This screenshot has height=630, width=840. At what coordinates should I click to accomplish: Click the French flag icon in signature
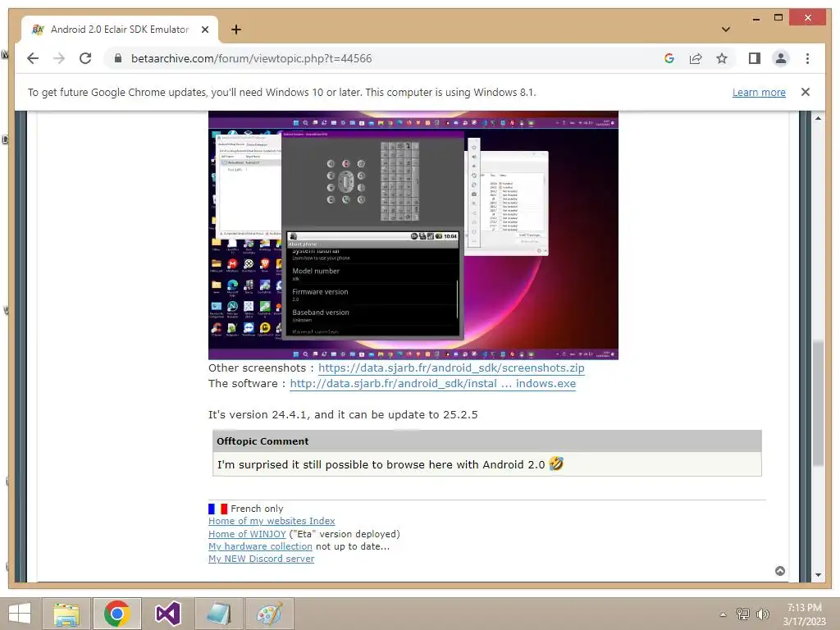click(217, 509)
